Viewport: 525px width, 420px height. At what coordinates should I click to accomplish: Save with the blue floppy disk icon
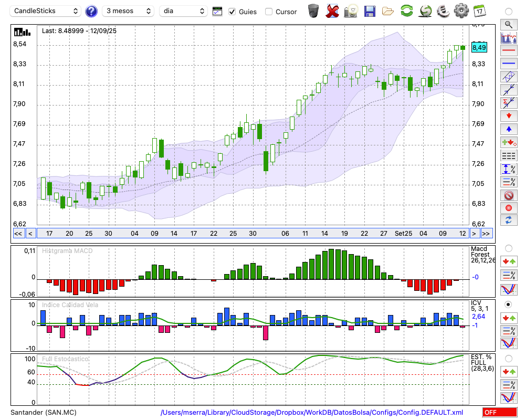pyautogui.click(x=370, y=11)
